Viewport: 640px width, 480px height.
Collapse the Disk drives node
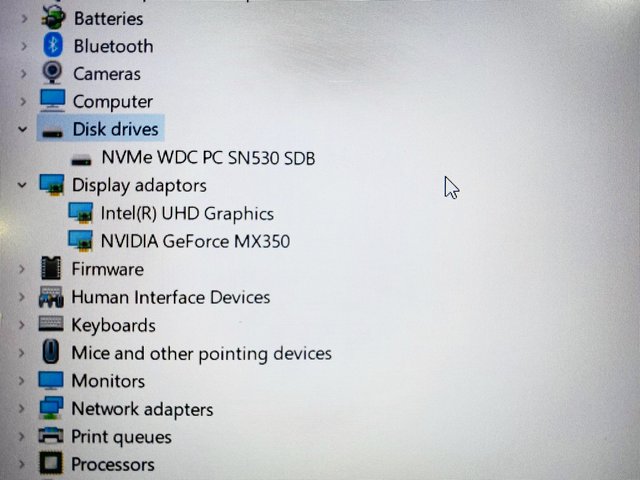[x=22, y=129]
